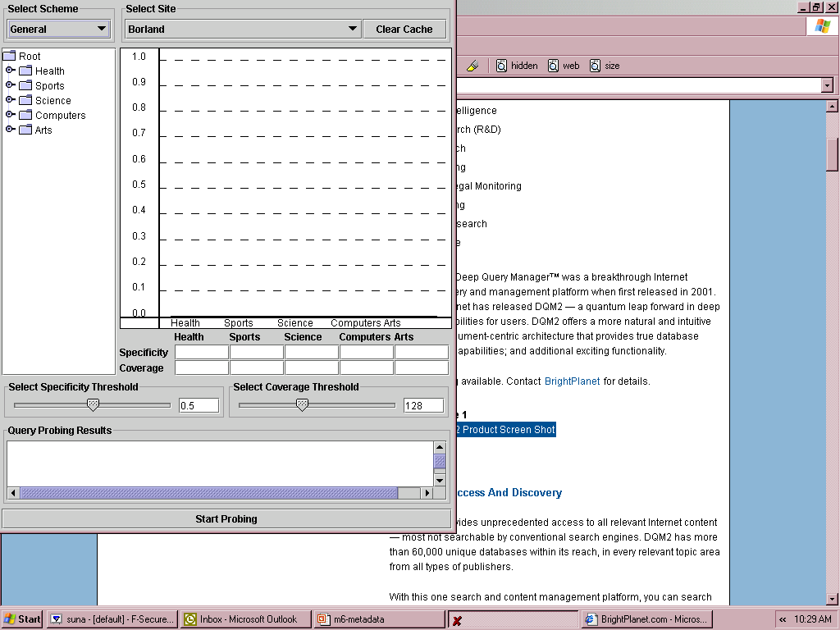The height and width of the screenshot is (630, 840).
Task: Click the Specificity Threshold slider handle
Action: click(93, 404)
